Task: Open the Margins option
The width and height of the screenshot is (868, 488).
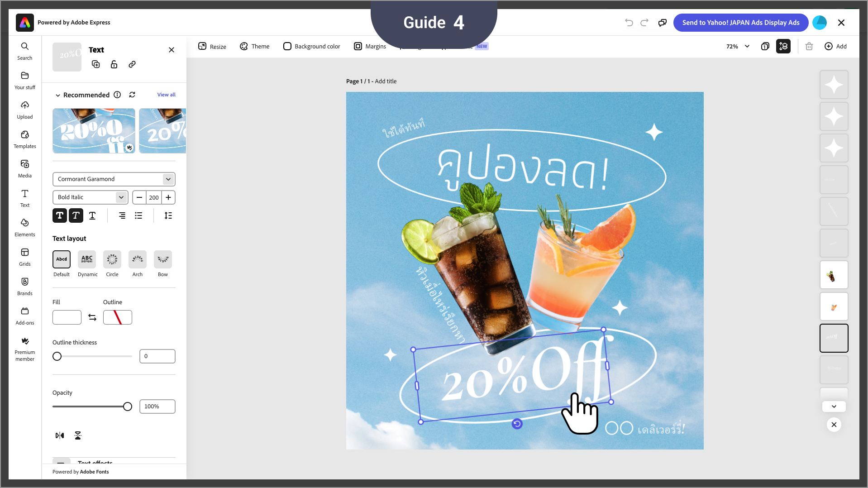Action: tap(370, 46)
